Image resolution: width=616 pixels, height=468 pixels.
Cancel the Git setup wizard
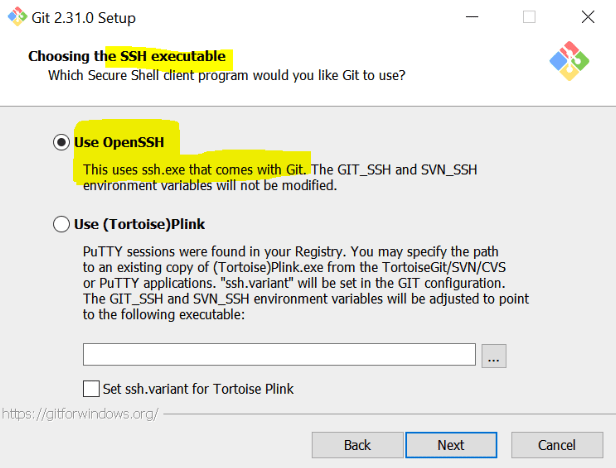click(x=557, y=445)
